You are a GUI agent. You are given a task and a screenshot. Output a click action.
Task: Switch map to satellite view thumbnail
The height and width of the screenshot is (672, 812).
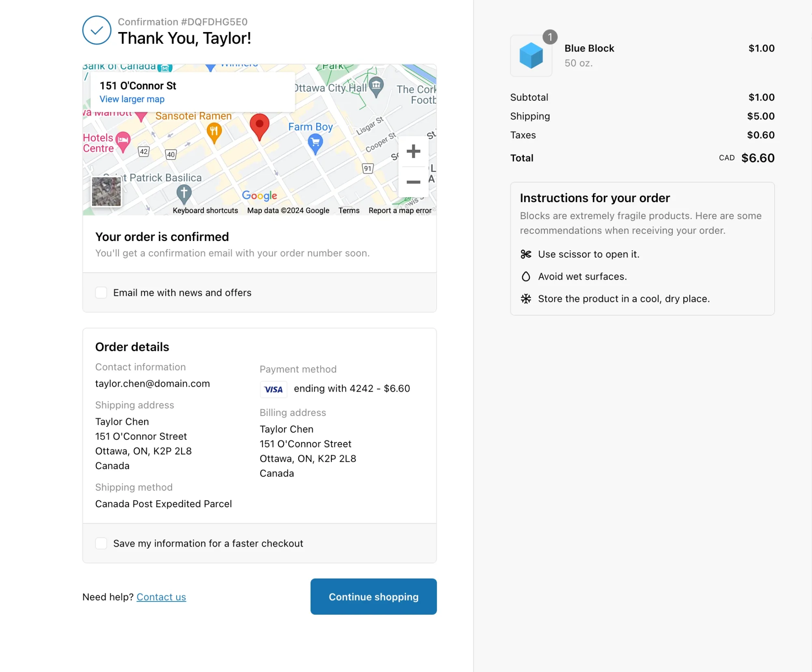[106, 192]
